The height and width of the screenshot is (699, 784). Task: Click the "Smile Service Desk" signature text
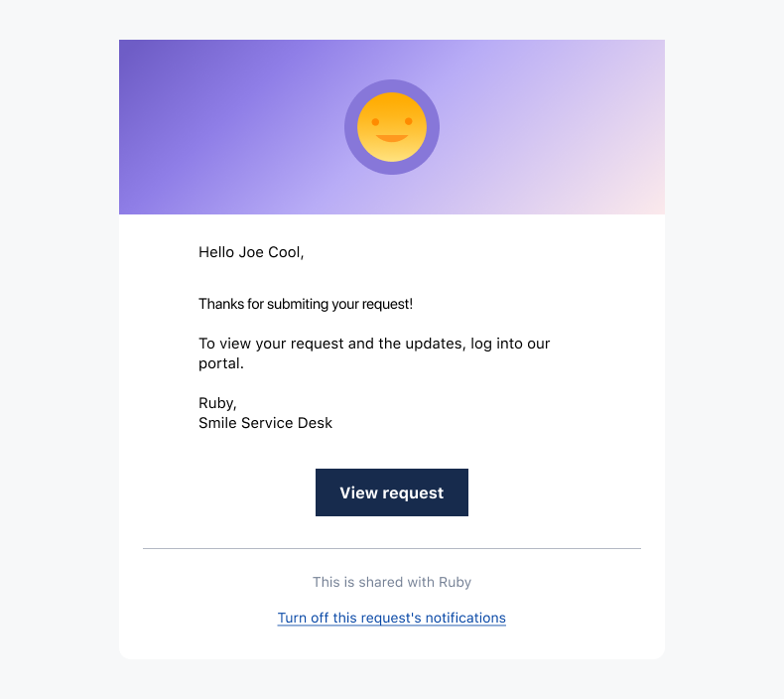click(x=265, y=423)
